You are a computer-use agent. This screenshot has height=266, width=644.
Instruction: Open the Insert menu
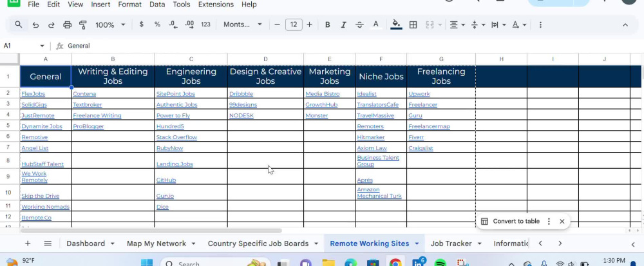(100, 5)
